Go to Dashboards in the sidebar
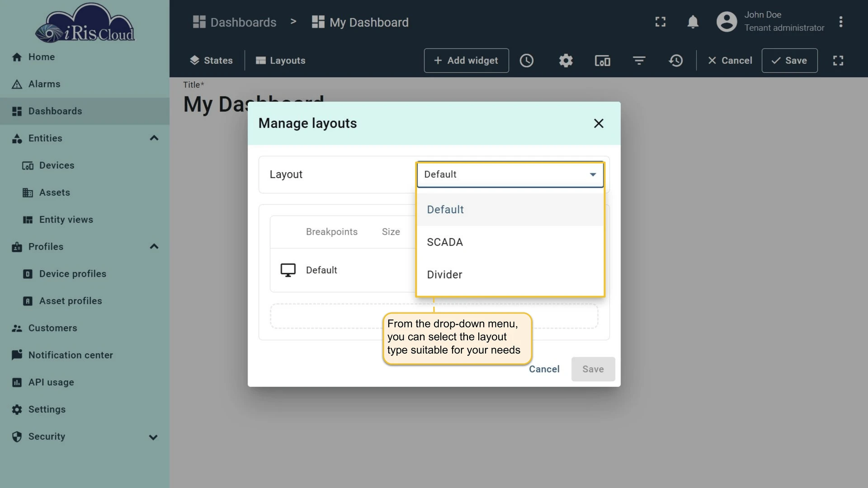This screenshot has height=488, width=868. point(85,111)
